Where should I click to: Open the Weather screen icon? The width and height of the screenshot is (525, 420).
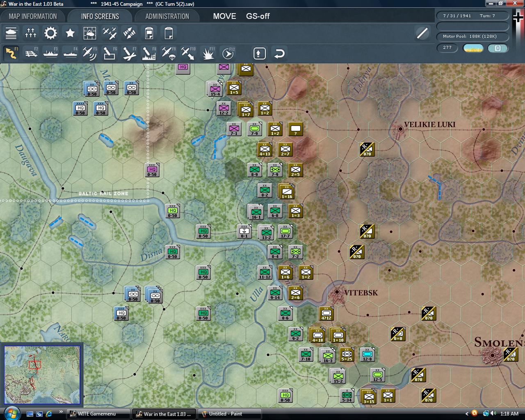coord(90,33)
